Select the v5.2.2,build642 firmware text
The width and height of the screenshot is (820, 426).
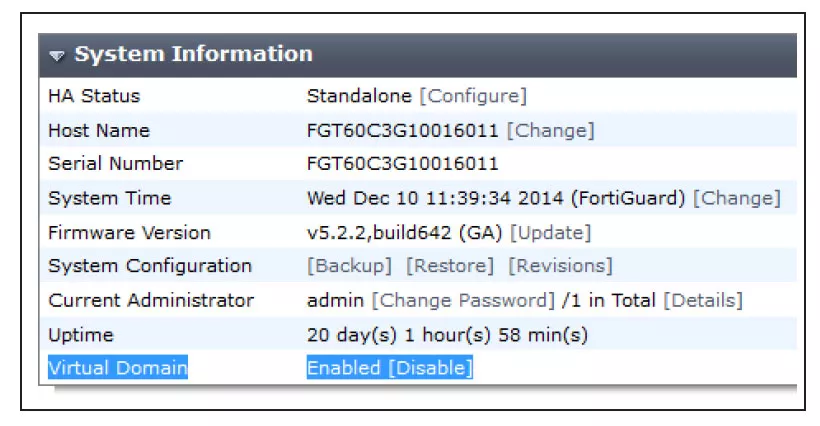[379, 233]
